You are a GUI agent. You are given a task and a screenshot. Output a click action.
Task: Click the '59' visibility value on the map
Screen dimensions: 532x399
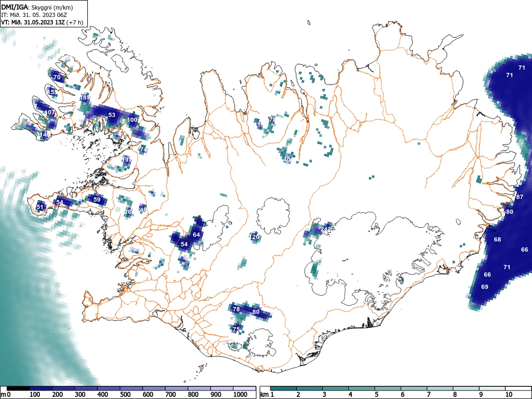tap(97, 199)
